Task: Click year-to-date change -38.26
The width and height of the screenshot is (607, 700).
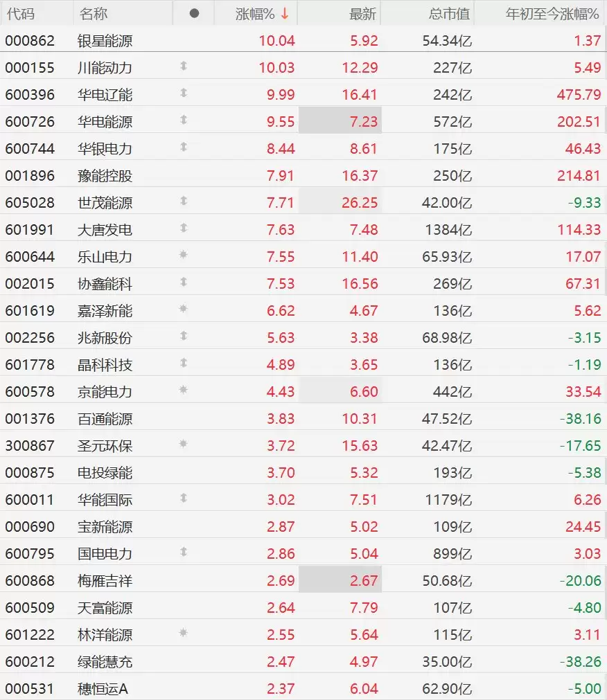Action: [x=580, y=662]
